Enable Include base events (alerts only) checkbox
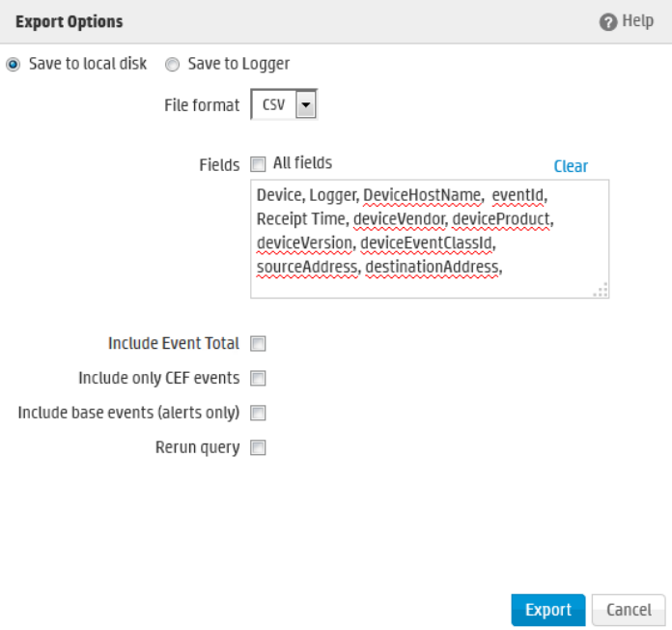The image size is (672, 630). (259, 413)
